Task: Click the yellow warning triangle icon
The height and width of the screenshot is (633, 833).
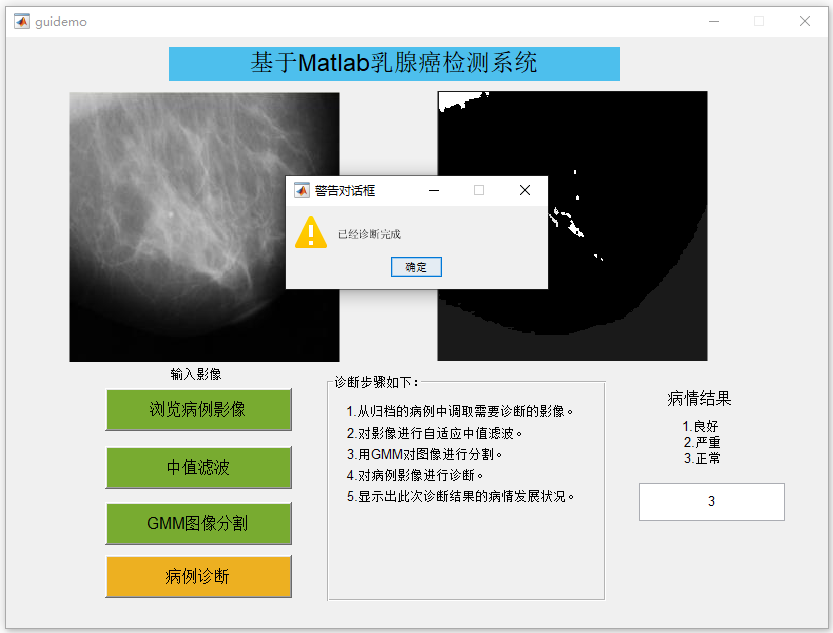Action: click(311, 233)
